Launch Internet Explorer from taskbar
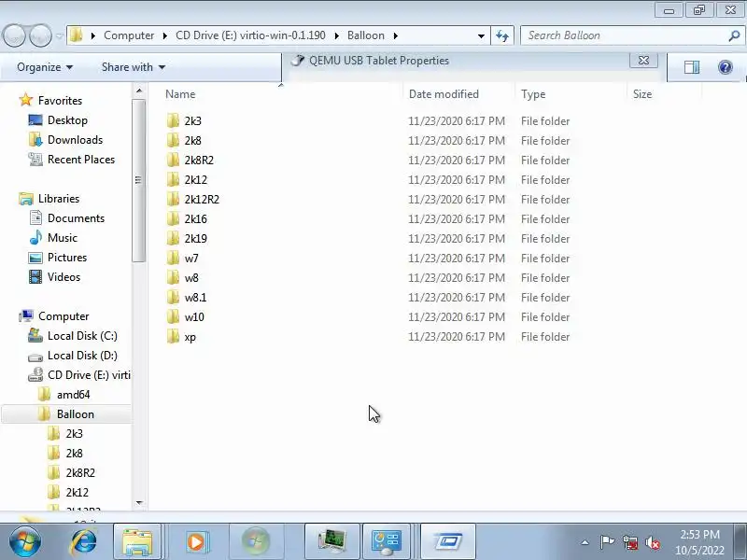This screenshot has width=747, height=560. pyautogui.click(x=84, y=541)
